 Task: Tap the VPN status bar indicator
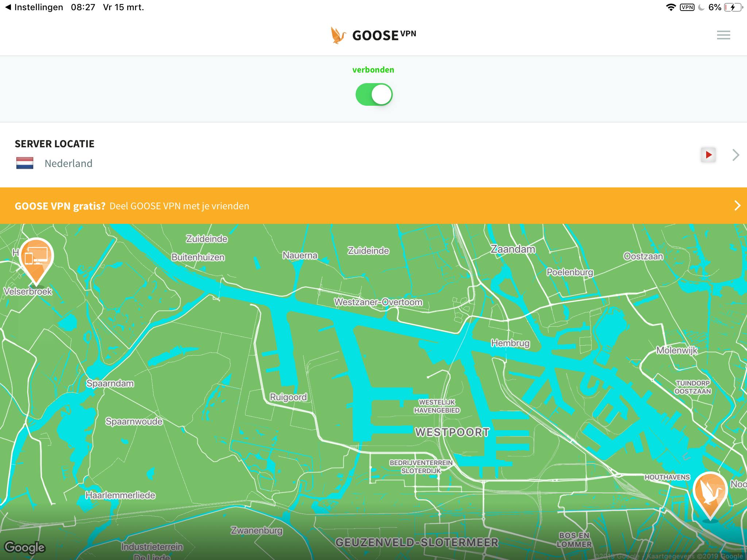pos(687,7)
